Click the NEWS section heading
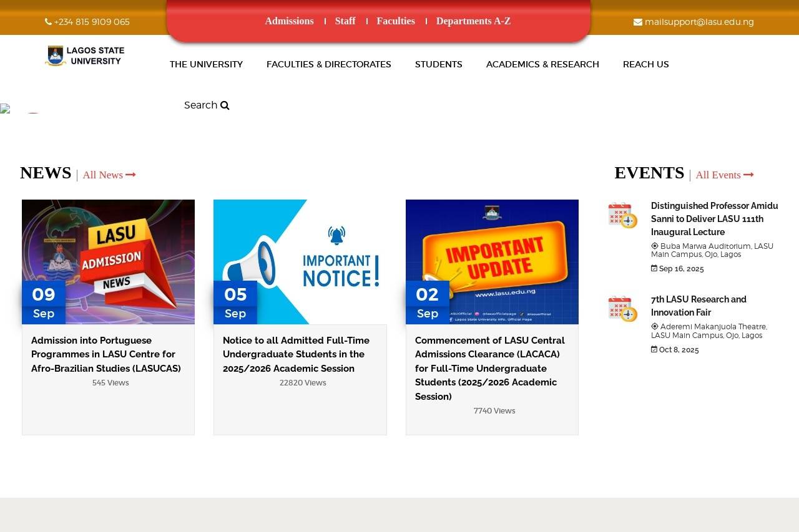Image resolution: width=799 pixels, height=532 pixels. [x=46, y=173]
